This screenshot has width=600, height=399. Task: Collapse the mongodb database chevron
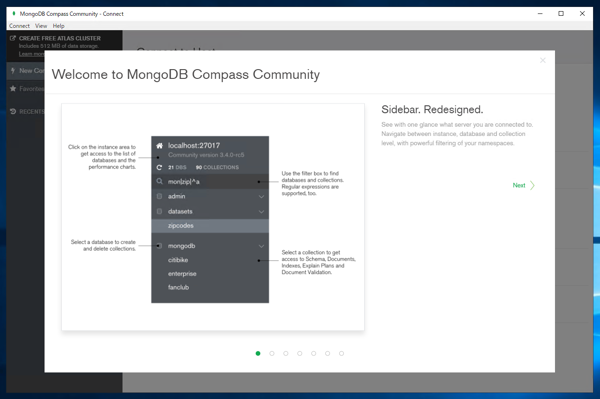point(261,246)
